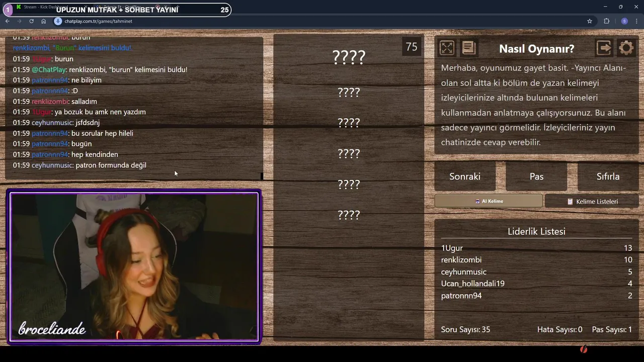This screenshot has width=644, height=362.
Task: Click the Liderlik Listesi title
Action: pyautogui.click(x=536, y=231)
